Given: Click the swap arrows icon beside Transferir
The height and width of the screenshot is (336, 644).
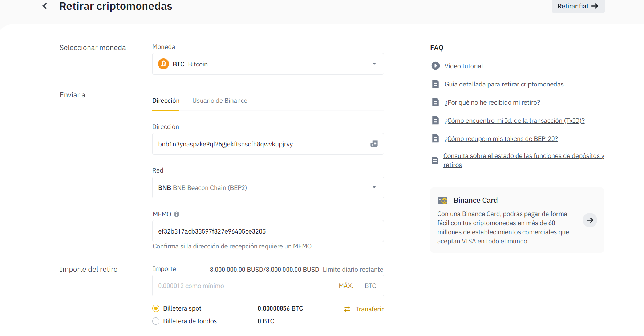Looking at the screenshot, I should (347, 309).
